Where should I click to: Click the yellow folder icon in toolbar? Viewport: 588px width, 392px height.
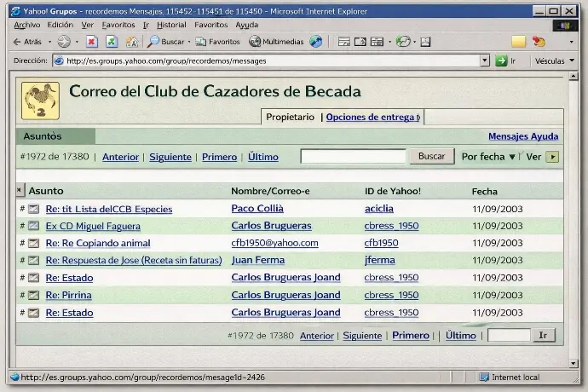[518, 41]
